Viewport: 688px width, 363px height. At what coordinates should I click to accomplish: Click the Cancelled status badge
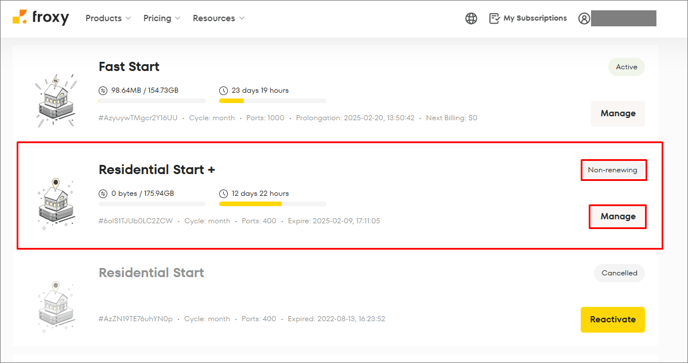coord(619,273)
